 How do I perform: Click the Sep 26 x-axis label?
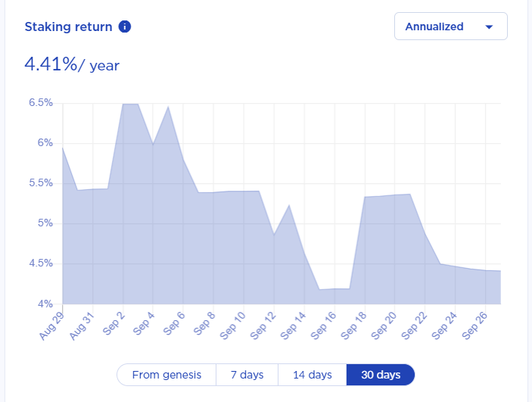474,326
